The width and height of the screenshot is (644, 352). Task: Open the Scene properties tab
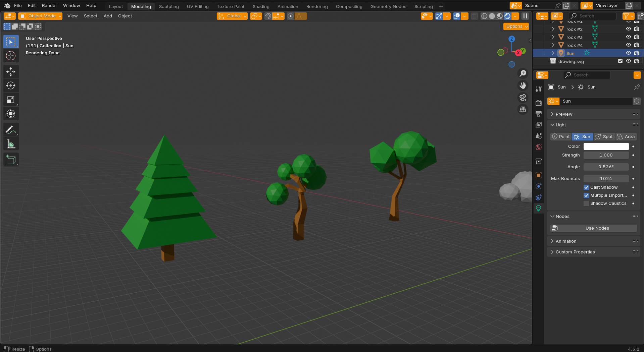(x=539, y=136)
